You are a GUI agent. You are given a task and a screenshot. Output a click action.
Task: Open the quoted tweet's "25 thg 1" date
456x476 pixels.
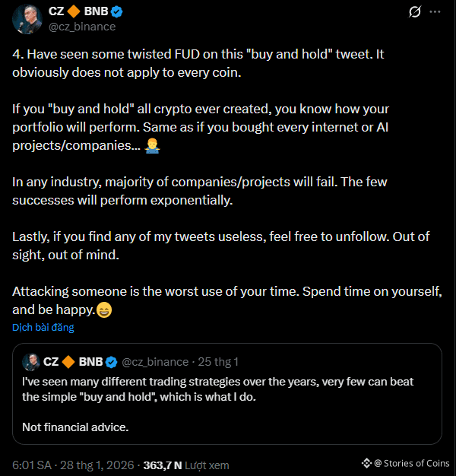217,361
